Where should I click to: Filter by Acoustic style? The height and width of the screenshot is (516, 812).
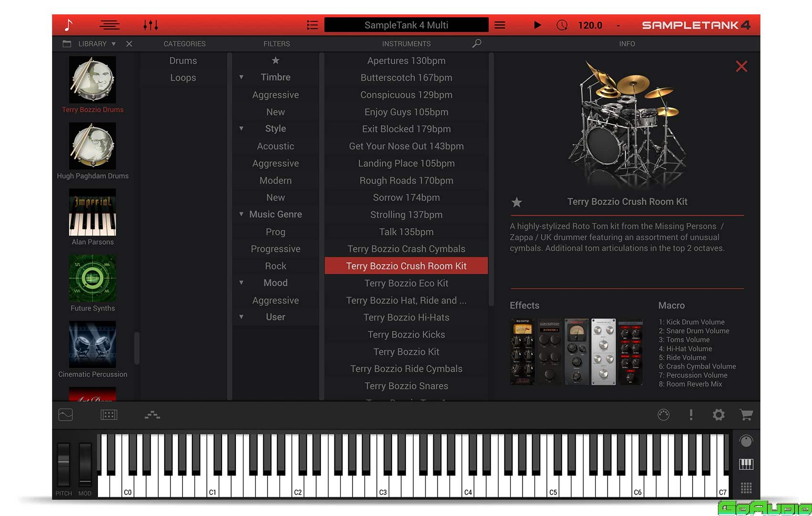[276, 146]
